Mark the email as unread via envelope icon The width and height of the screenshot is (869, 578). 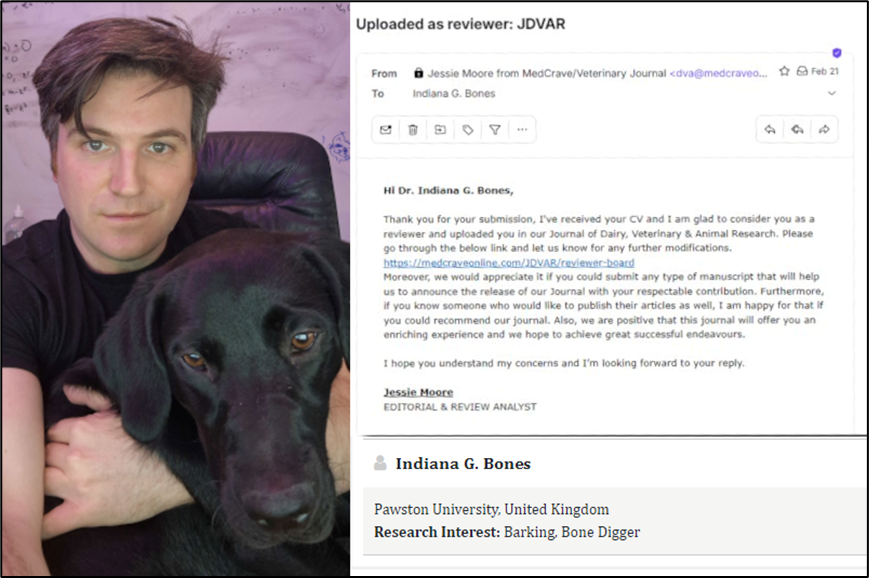(x=386, y=130)
